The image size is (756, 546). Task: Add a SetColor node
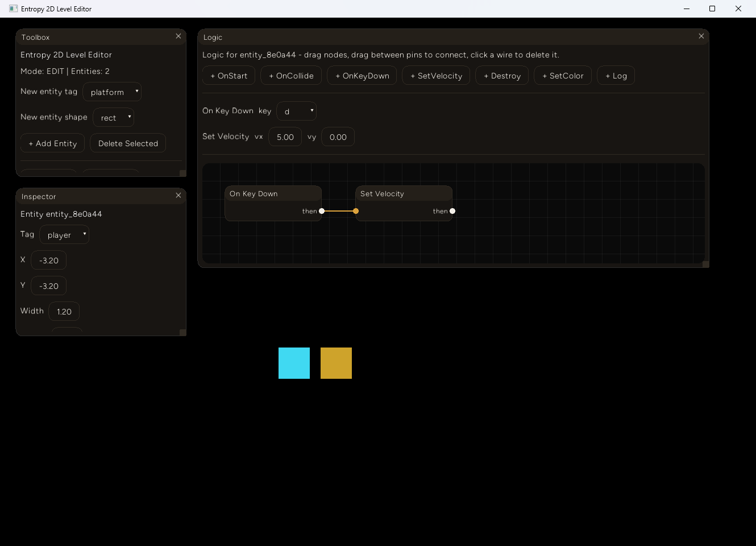[x=563, y=76]
